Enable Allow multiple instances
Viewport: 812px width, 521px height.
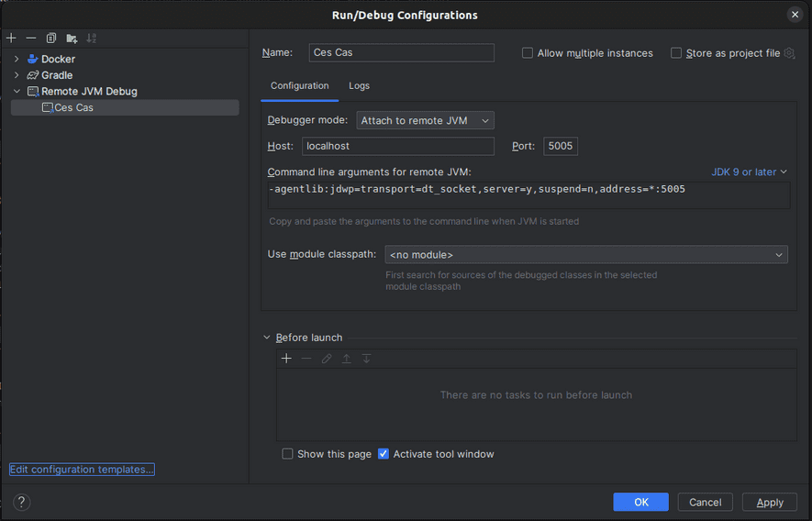point(528,53)
